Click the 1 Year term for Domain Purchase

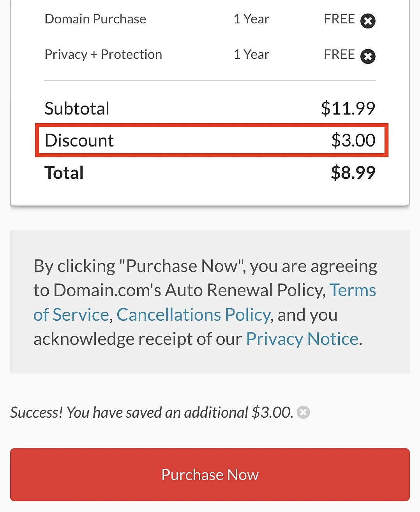(x=251, y=19)
